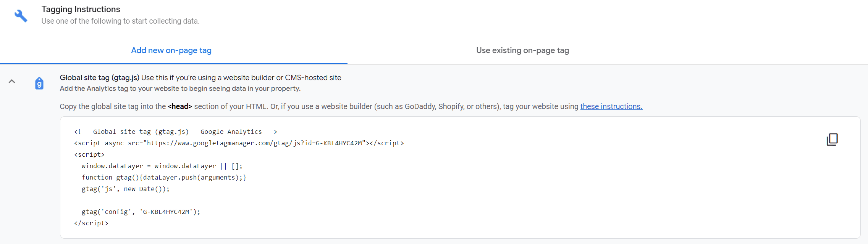Click the "gtag('js', new Date());" line
This screenshot has height=244, width=868.
[x=126, y=189]
